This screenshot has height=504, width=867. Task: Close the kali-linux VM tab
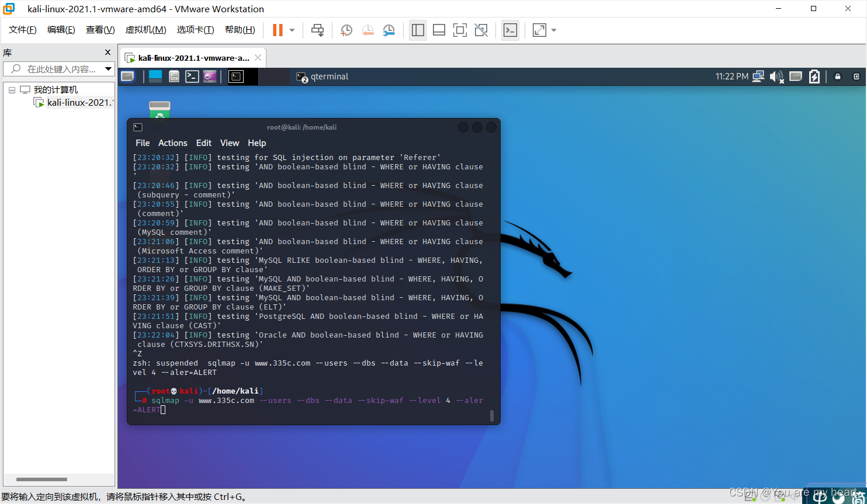tap(259, 58)
